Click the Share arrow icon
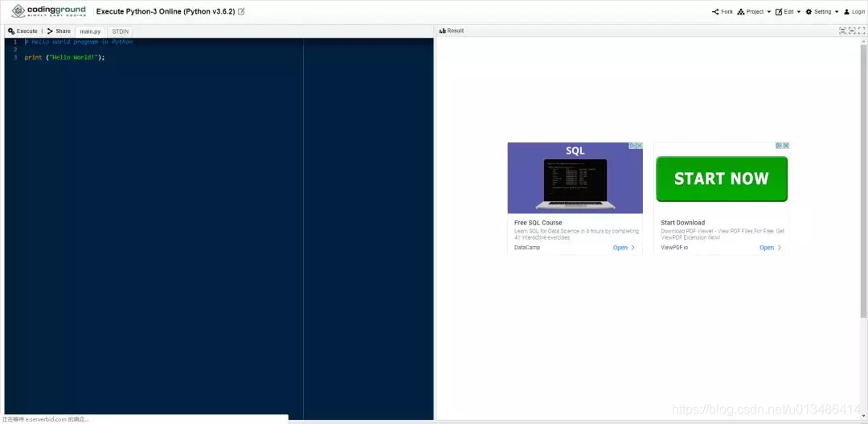 pyautogui.click(x=50, y=31)
